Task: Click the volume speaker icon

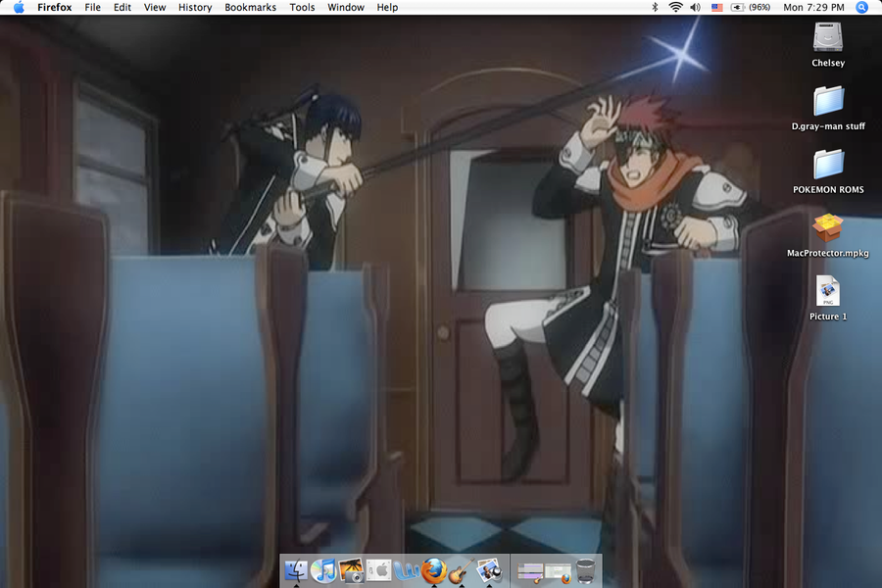Action: point(696,7)
